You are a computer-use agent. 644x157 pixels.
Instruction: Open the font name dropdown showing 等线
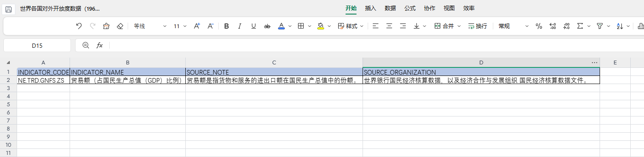[x=150, y=26]
